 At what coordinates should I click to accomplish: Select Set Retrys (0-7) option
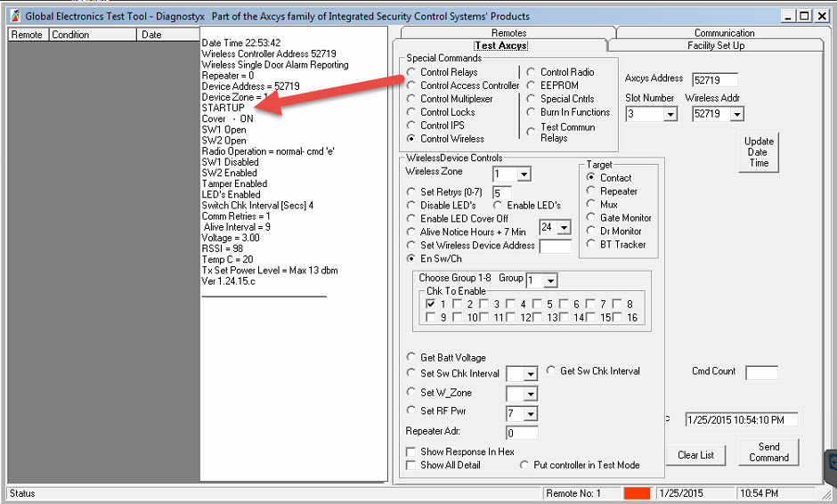click(x=410, y=191)
